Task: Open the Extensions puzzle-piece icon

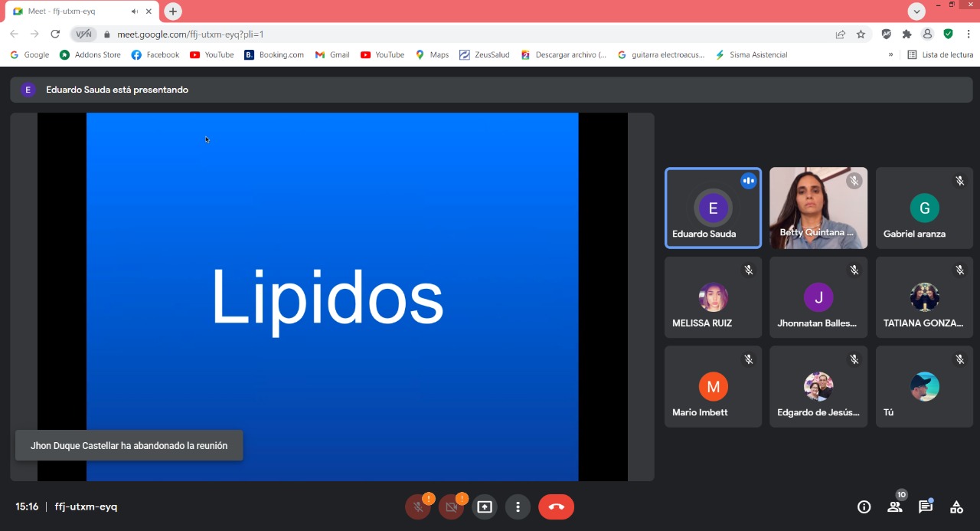Action: point(907,34)
